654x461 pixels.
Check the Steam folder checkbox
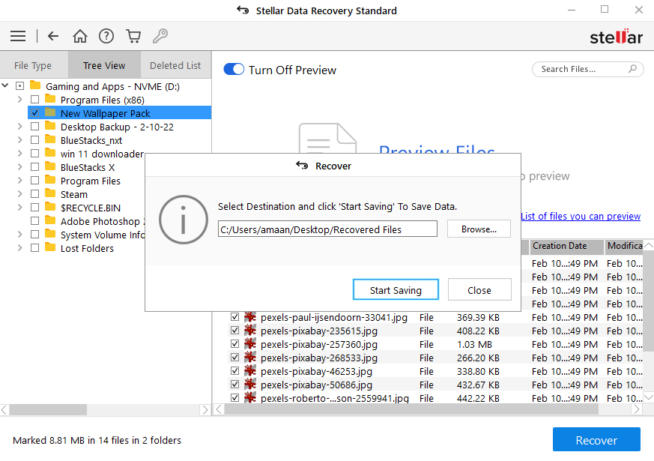(x=35, y=194)
